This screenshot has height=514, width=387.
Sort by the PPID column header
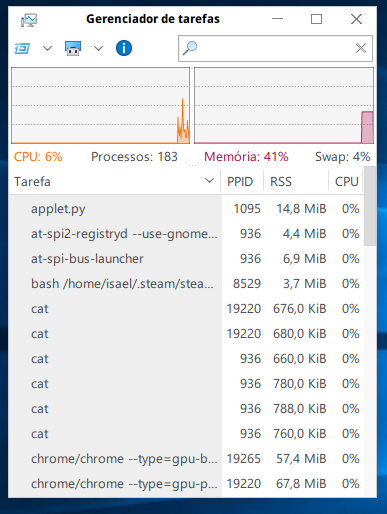(x=242, y=182)
